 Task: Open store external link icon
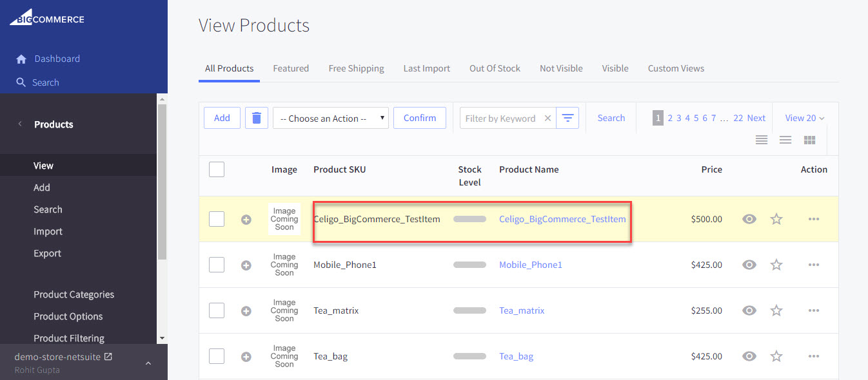[x=108, y=356]
